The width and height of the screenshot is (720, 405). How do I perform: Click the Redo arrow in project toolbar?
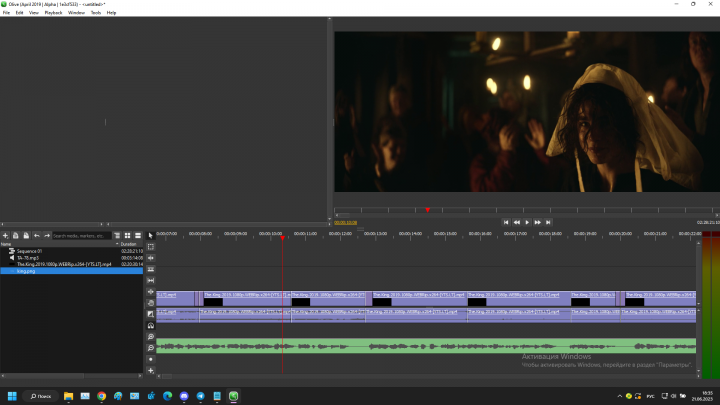47,236
